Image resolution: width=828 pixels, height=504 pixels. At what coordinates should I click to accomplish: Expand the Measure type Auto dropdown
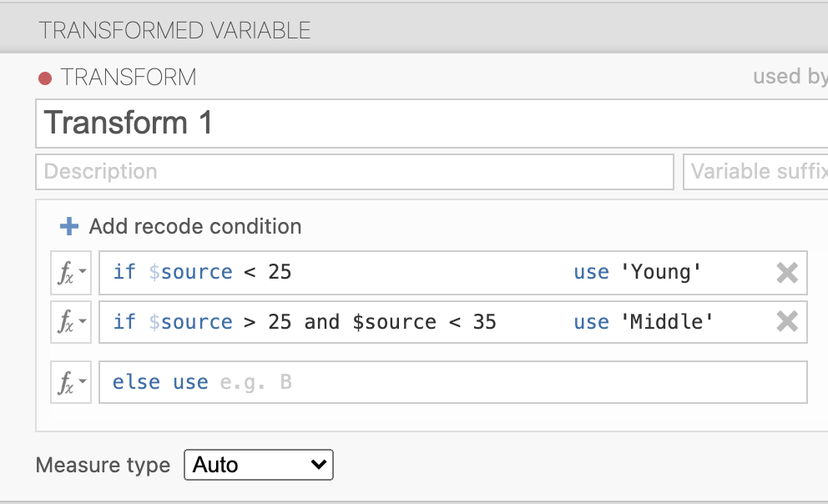(258, 465)
